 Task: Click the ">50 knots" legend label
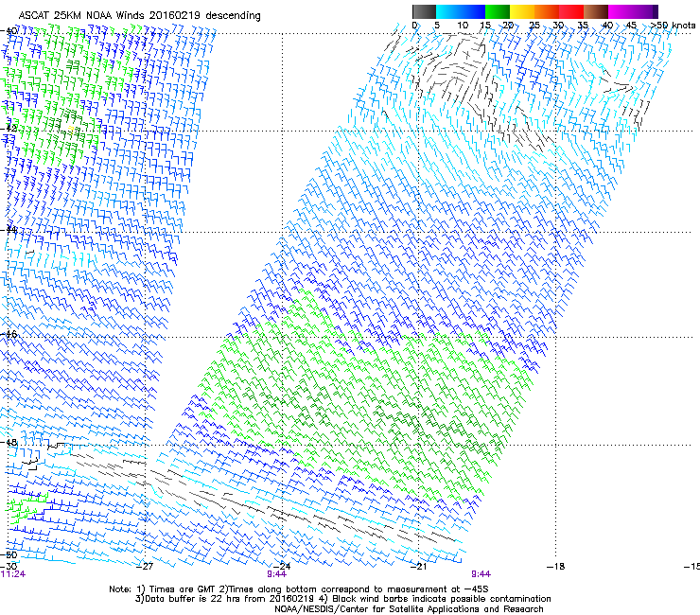673,25
